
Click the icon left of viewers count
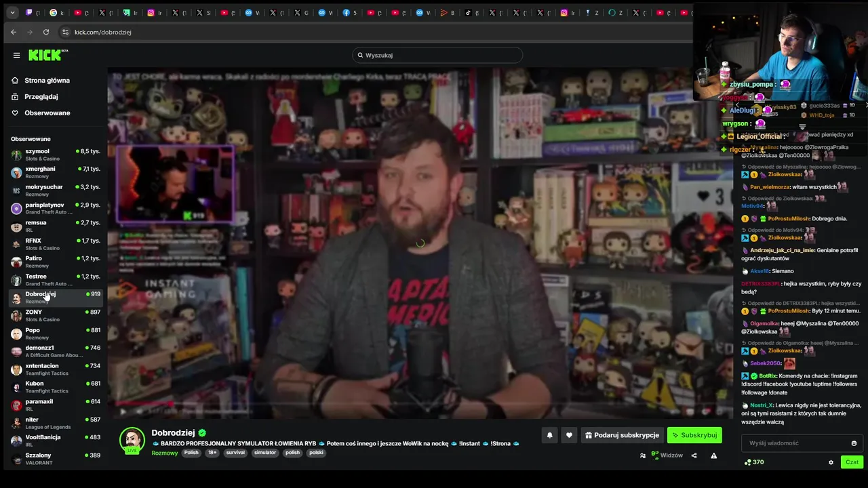(643, 455)
